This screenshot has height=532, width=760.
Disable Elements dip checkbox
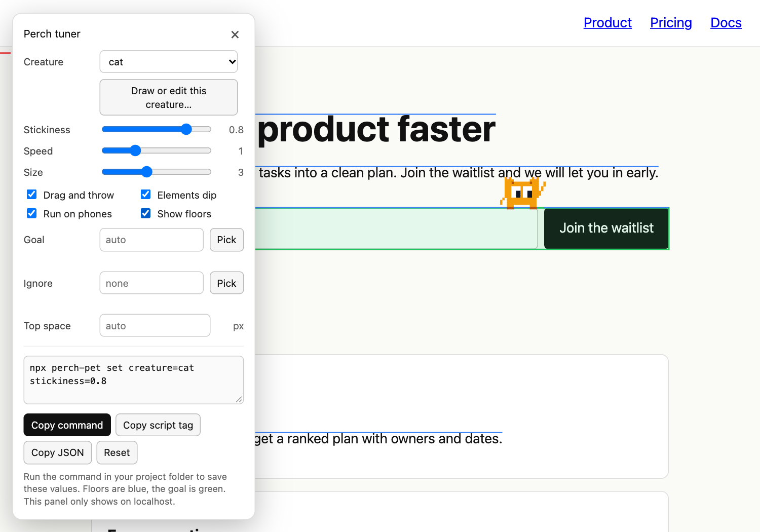[146, 195]
